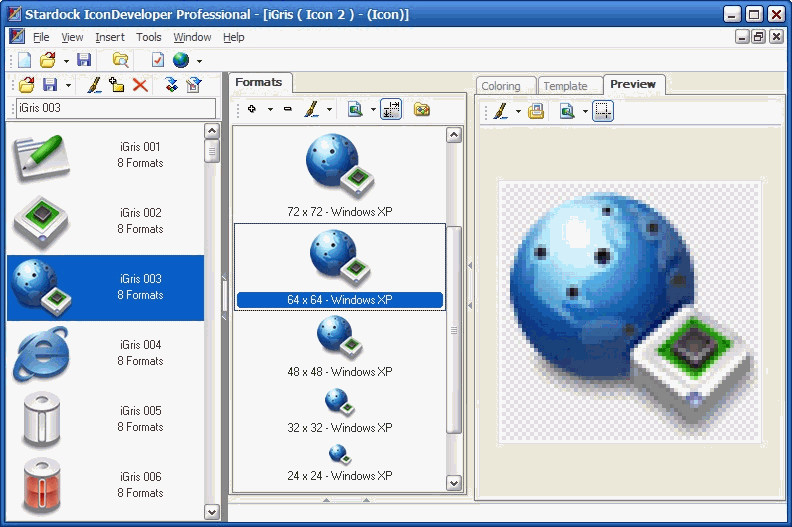Screen dimensions: 792x527
Task: Click the open folder icon in top toolbar
Action: 48,60
